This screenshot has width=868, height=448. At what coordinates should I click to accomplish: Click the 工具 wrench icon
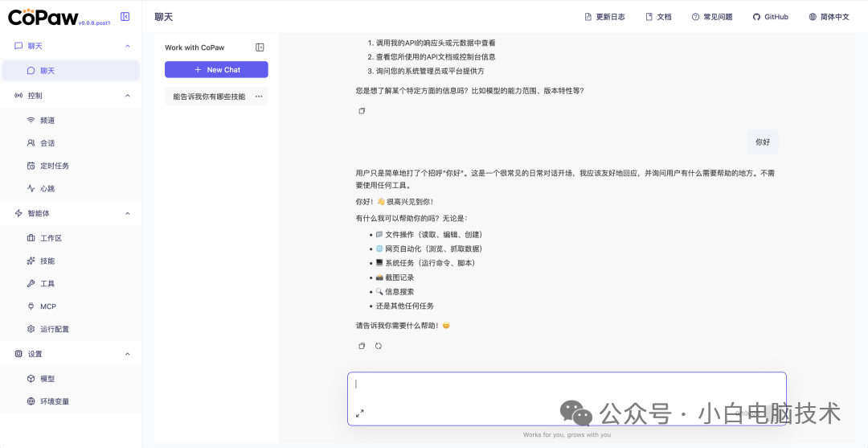coord(31,284)
